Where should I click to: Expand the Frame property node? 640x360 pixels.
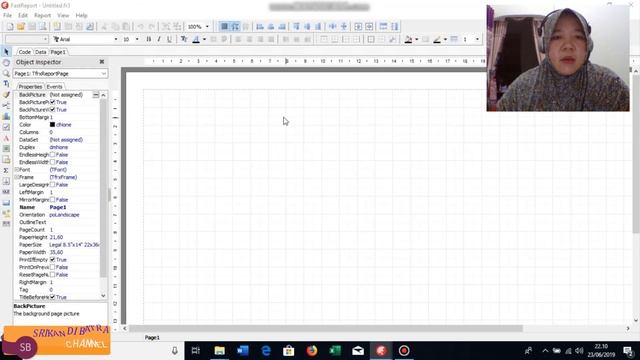tap(17, 177)
